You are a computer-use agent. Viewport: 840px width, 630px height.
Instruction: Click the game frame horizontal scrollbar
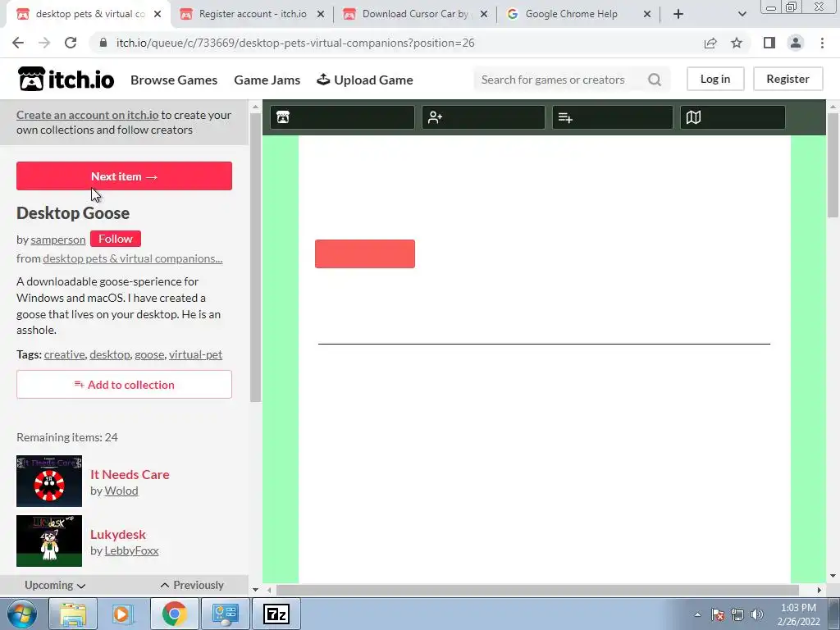pos(537,590)
